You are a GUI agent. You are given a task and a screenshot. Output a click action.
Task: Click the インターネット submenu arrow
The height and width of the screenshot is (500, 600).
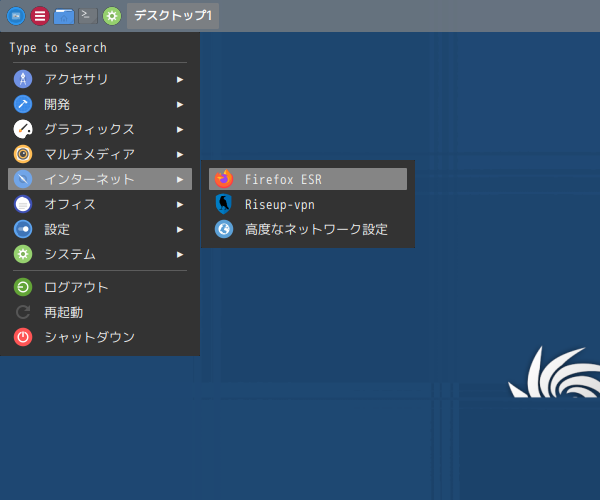pos(180,179)
